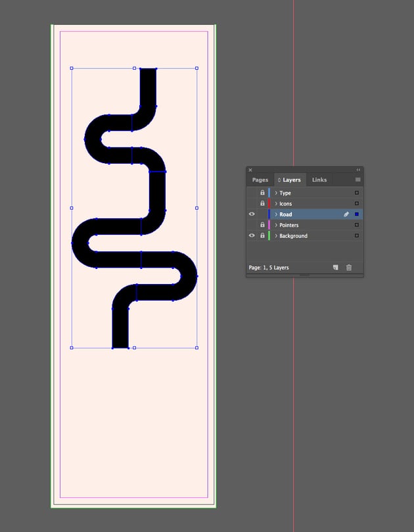Screen dimensions: 414x532
Task: Collapse the panel with double-arrow icon
Action: pos(358,170)
